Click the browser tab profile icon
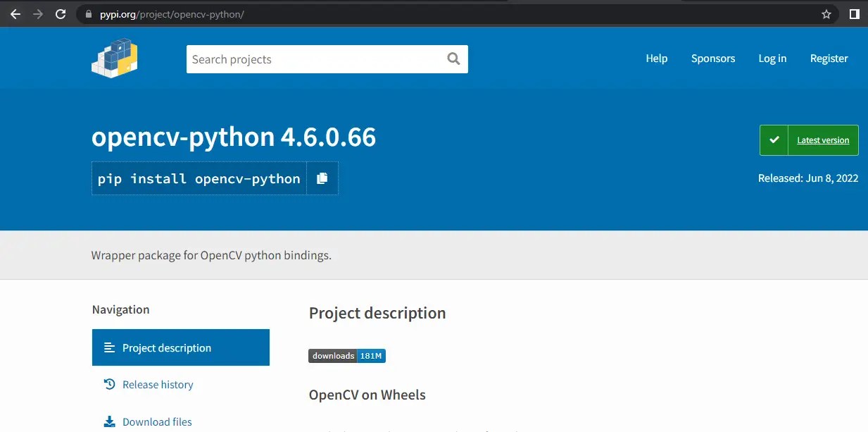Image resolution: width=868 pixels, height=432 pixels. coord(854,13)
